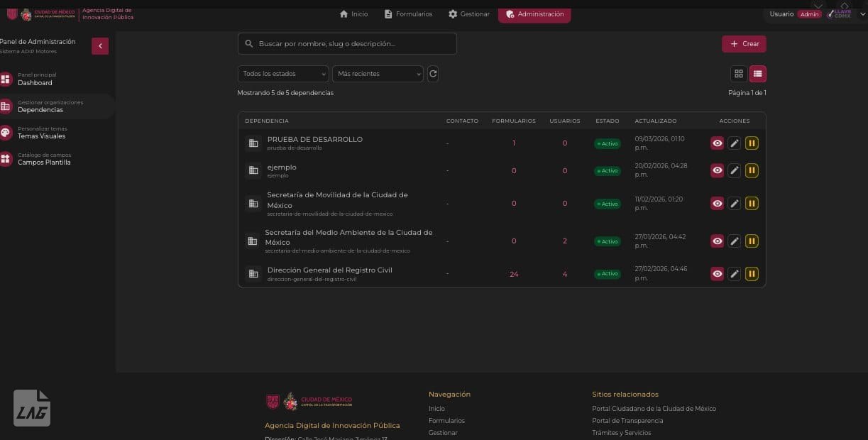Pause the Secretaría del Medio Ambiente dependency
868x440 pixels.
coord(752,241)
